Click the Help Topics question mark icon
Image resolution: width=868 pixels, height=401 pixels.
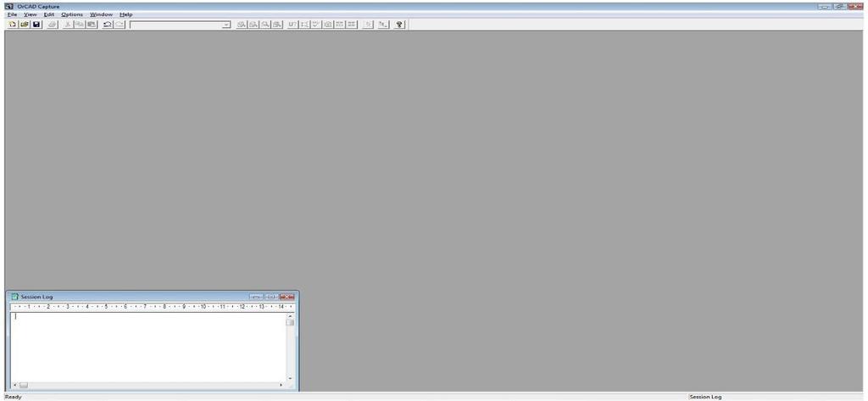point(400,25)
